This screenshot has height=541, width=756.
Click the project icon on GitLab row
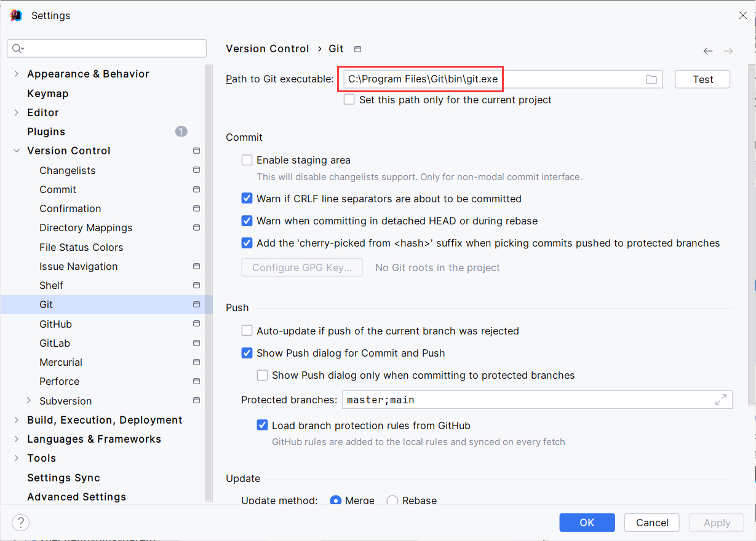click(196, 343)
